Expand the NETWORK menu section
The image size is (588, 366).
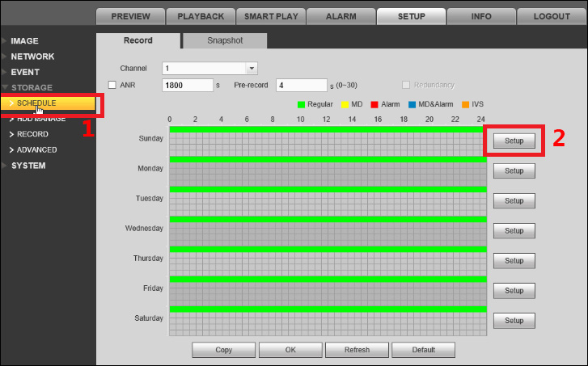(32, 57)
